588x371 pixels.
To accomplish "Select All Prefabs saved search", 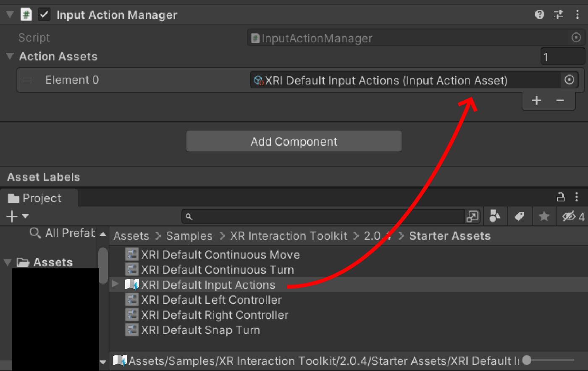I will (x=63, y=233).
